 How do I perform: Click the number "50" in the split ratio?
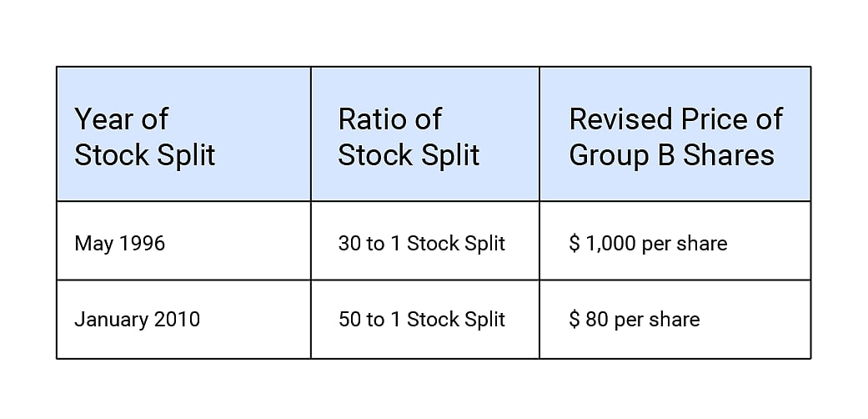point(349,319)
